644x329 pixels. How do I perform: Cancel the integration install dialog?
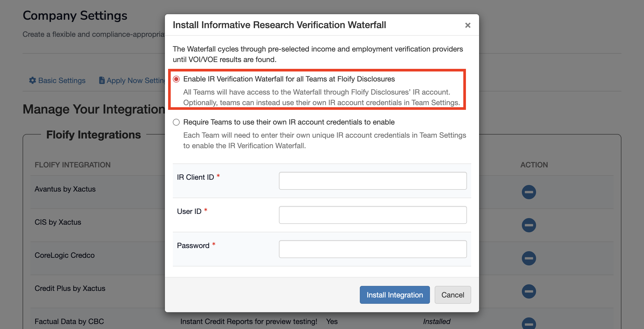(453, 295)
